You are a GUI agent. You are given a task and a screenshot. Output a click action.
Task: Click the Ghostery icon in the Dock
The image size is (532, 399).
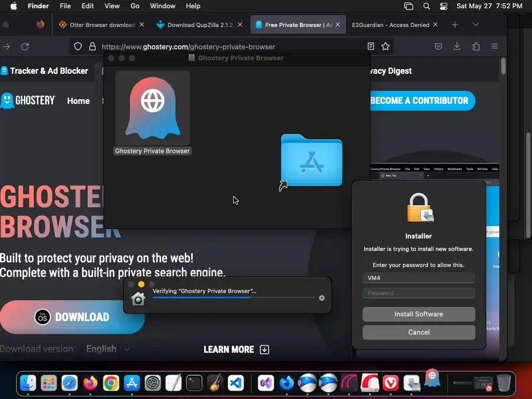[x=432, y=378]
